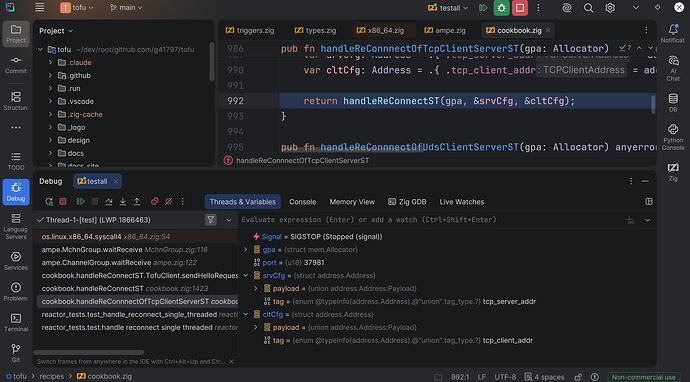Viewport: 690px width, 382px height.
Task: Open the Git tool window
Action: tap(16, 353)
